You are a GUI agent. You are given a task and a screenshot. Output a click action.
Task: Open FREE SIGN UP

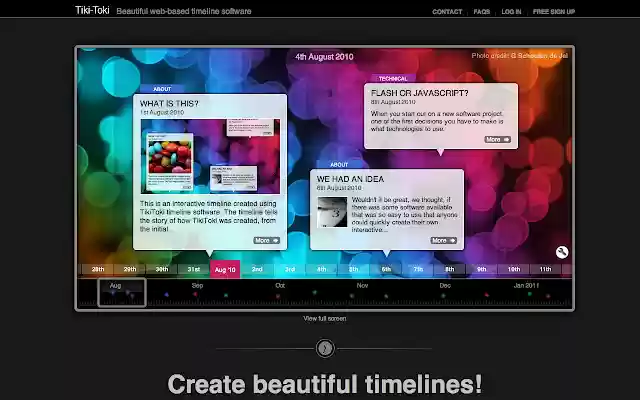(x=553, y=11)
